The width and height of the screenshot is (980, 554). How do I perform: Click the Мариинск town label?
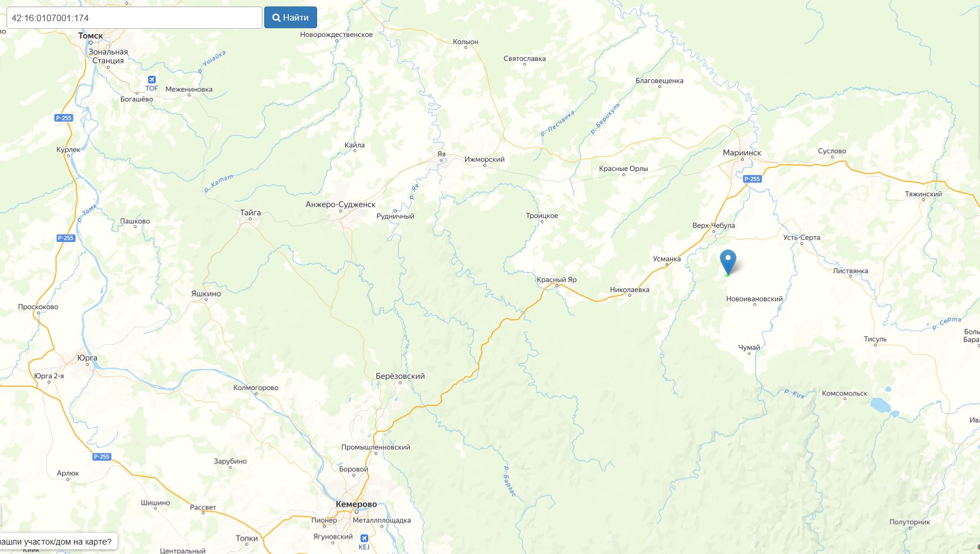(742, 153)
